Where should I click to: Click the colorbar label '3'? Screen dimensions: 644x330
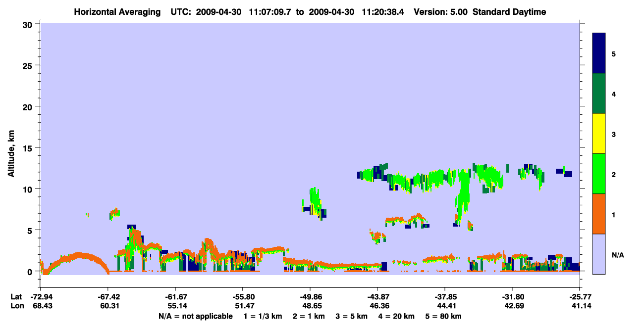[x=613, y=135]
